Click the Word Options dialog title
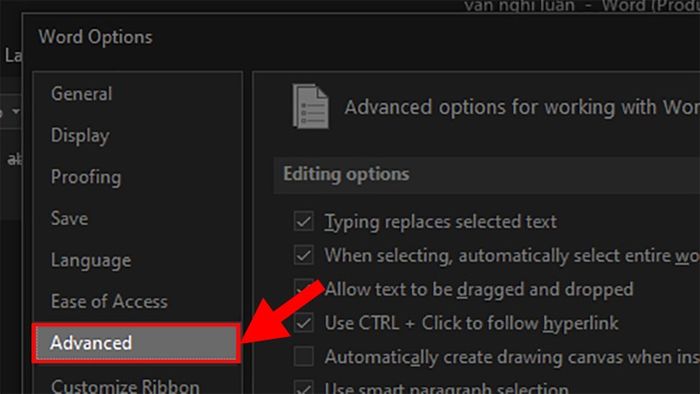Screen dimensions: 700x394 coord(95,37)
